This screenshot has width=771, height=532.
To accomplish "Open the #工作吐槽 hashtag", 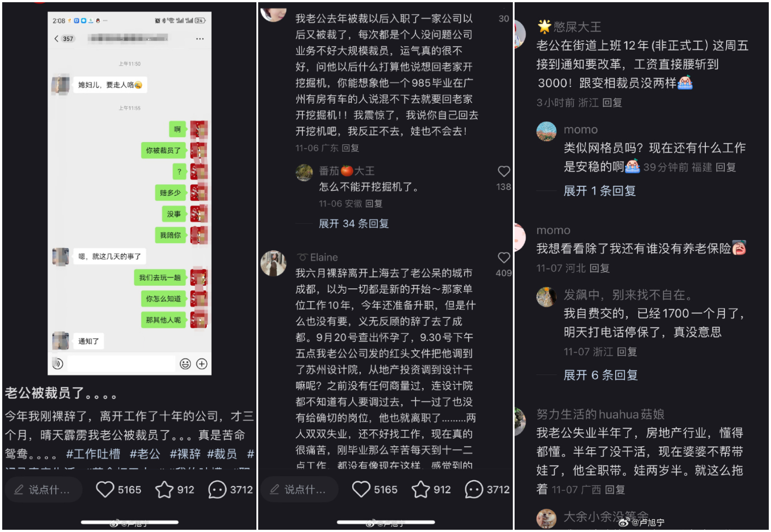I will (93, 454).
